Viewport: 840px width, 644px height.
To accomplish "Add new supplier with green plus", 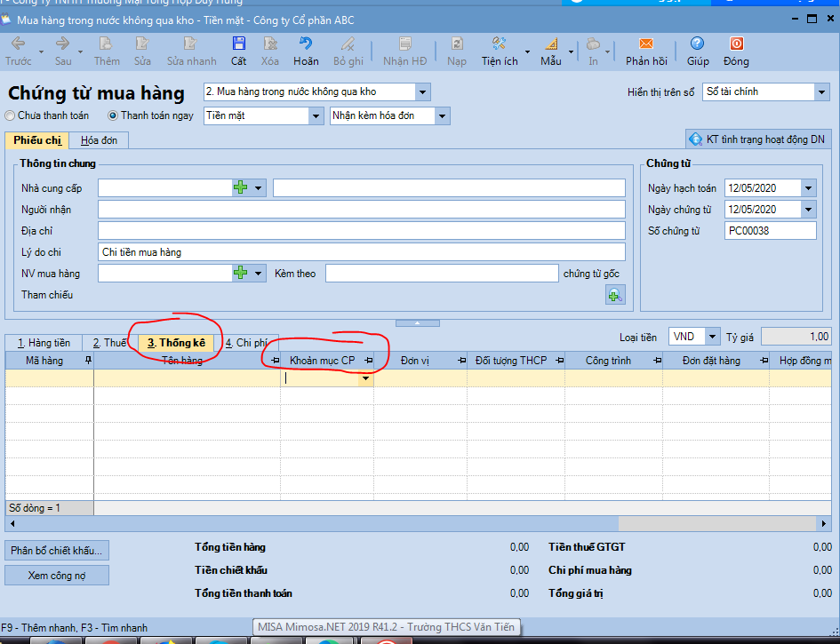I will pyautogui.click(x=241, y=187).
